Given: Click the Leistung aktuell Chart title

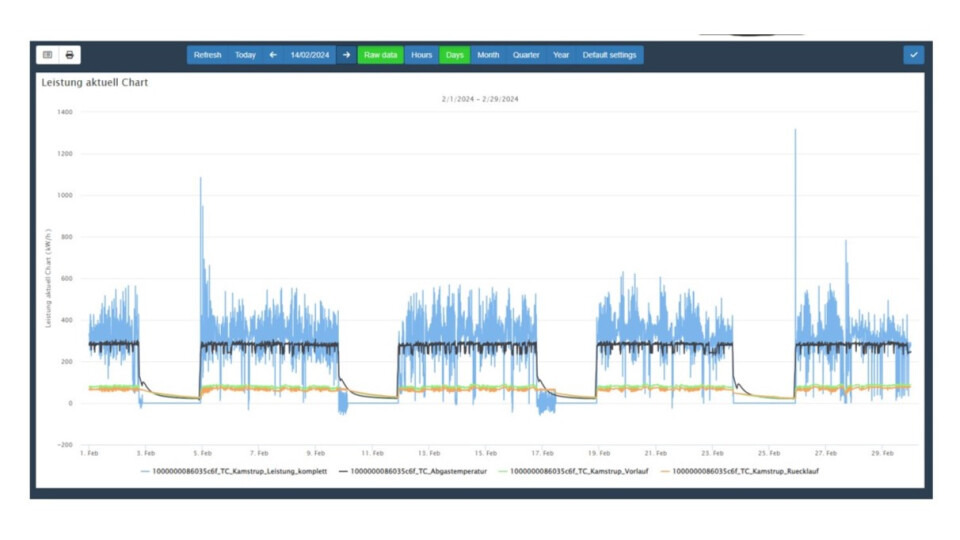Looking at the screenshot, I should click(x=95, y=83).
